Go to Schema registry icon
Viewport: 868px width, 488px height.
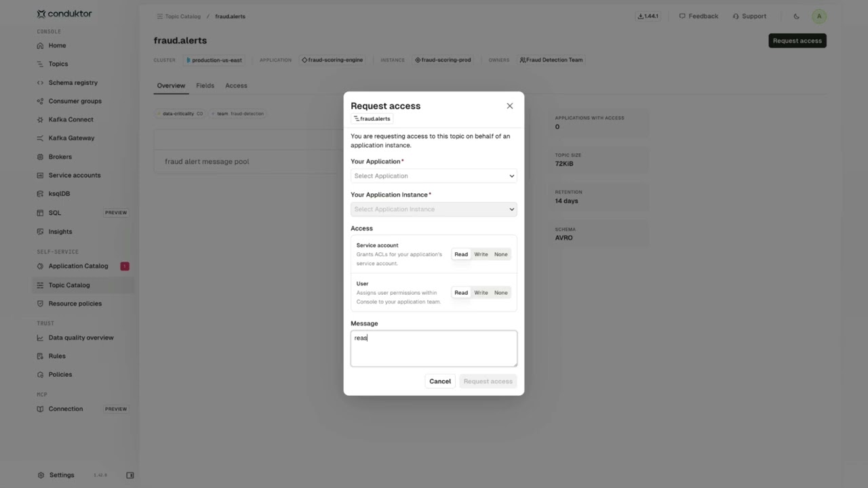point(41,83)
